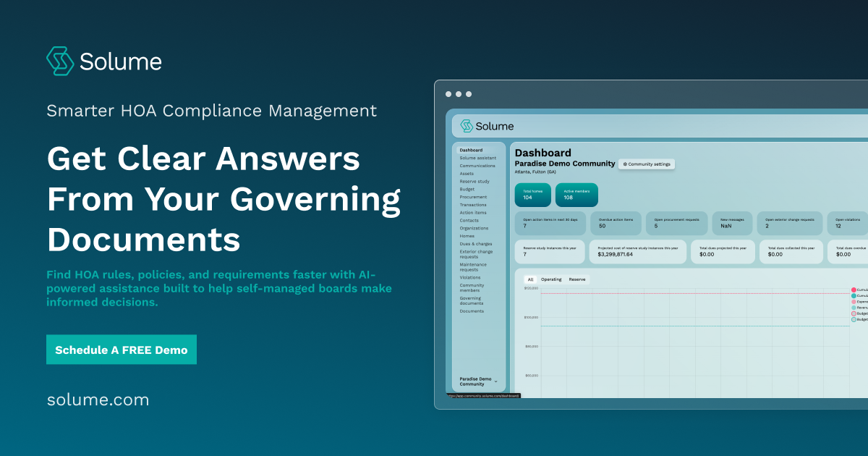This screenshot has height=456, width=868.
Task: Open Transactions from the sidebar
Action: coord(473,205)
